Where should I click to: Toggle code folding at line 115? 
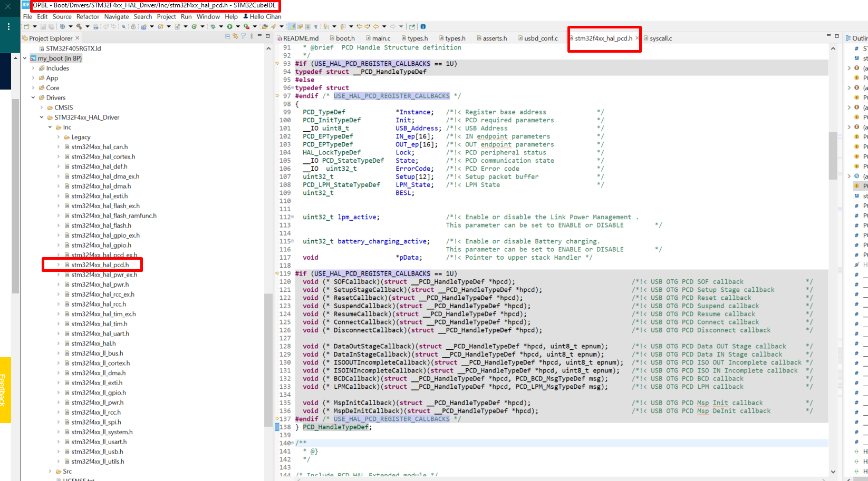292,241
